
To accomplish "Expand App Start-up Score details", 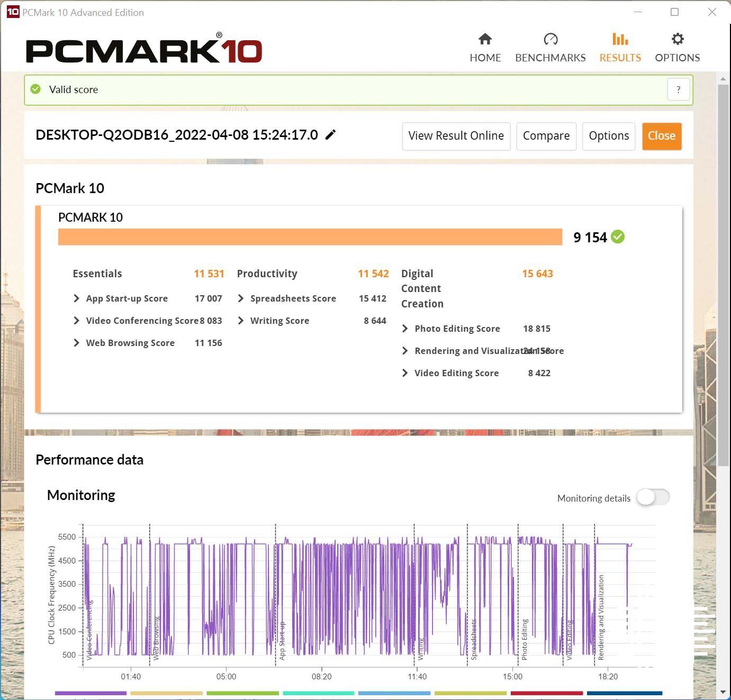I will coord(76,298).
